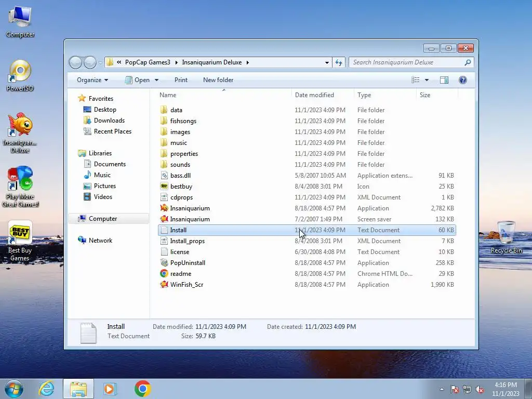Open the address bar history dropdown
The height and width of the screenshot is (399, 532).
[x=327, y=62]
